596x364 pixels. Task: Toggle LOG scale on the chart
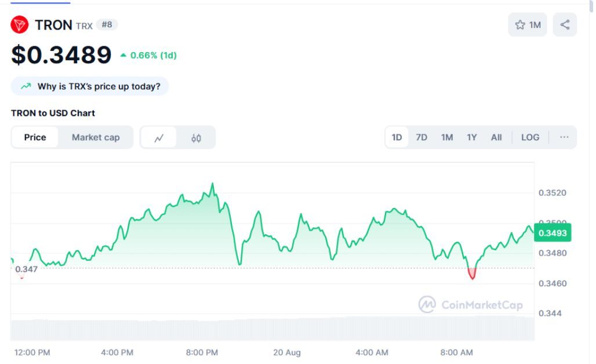click(530, 137)
